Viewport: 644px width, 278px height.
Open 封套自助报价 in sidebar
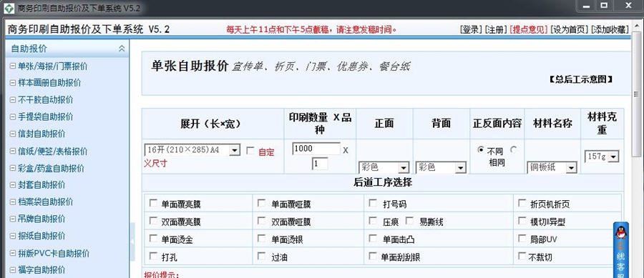(42, 185)
